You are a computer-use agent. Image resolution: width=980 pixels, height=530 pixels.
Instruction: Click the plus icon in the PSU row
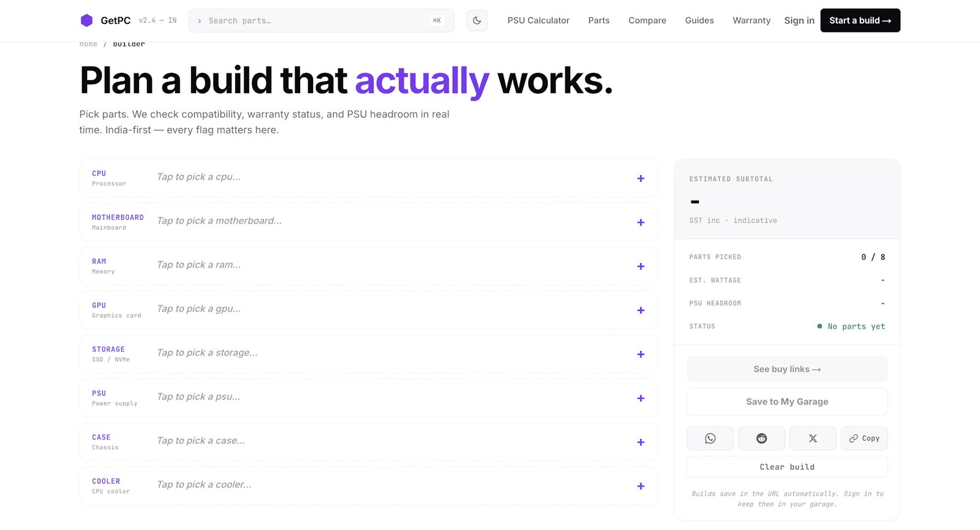641,398
